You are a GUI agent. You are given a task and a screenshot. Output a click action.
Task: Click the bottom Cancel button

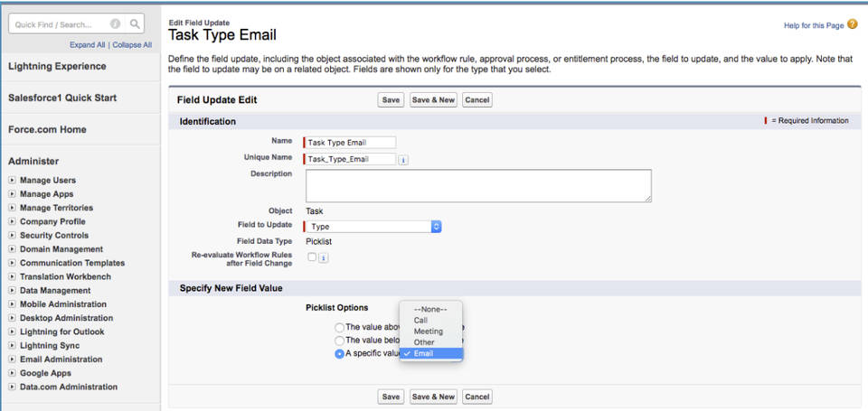[x=476, y=397]
